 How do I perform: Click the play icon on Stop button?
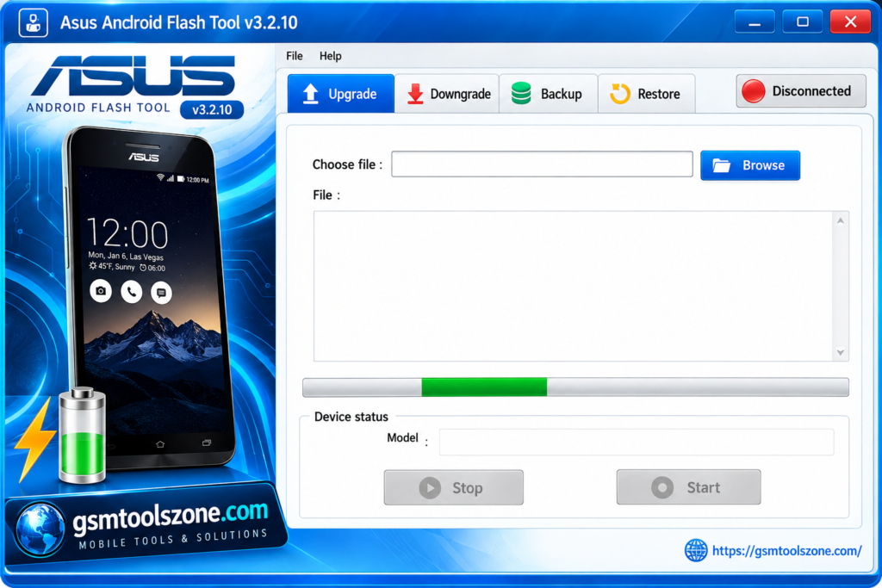pos(430,488)
